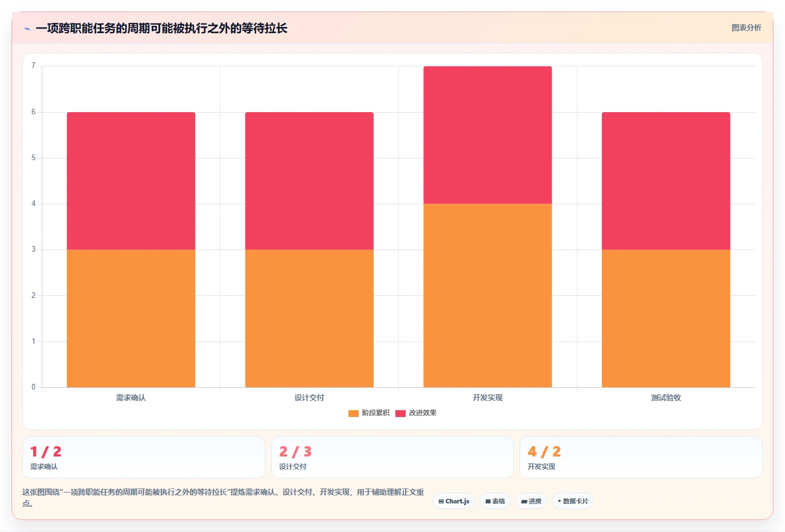Click the orange 测试验收 bar segment
Viewport: 785px width, 532px height.
tap(666, 319)
